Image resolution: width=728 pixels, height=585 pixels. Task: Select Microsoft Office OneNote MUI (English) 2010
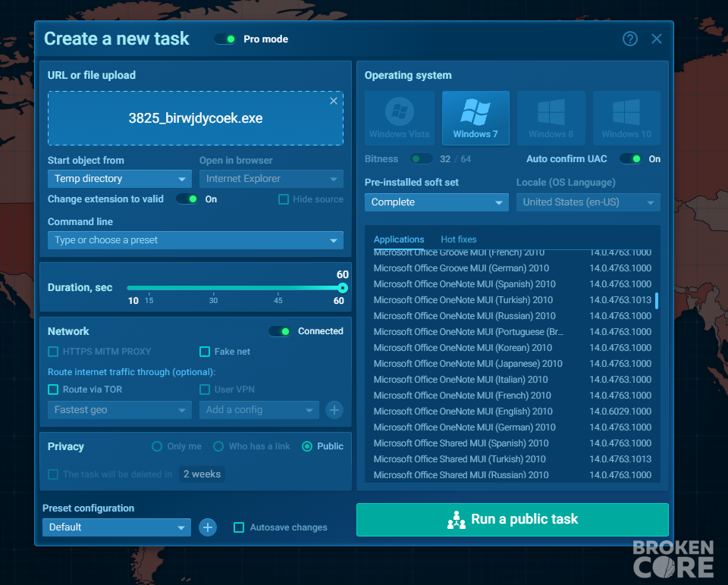512,411
